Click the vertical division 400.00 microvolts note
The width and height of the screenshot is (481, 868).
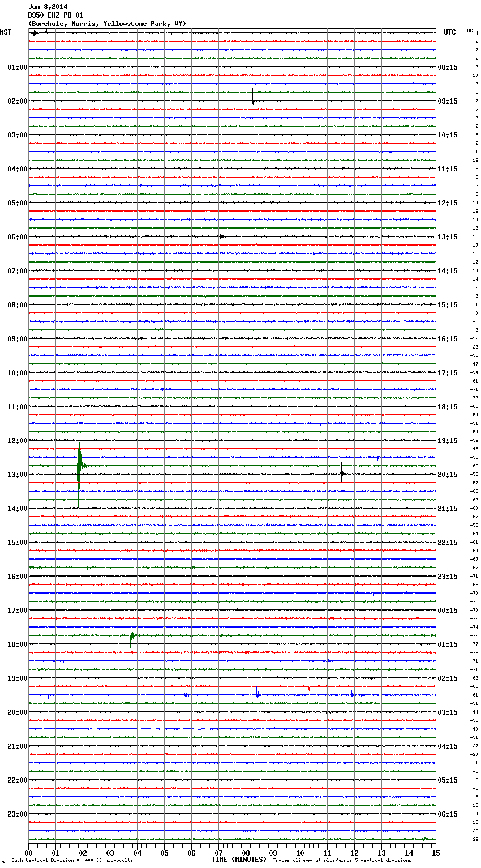point(72,861)
